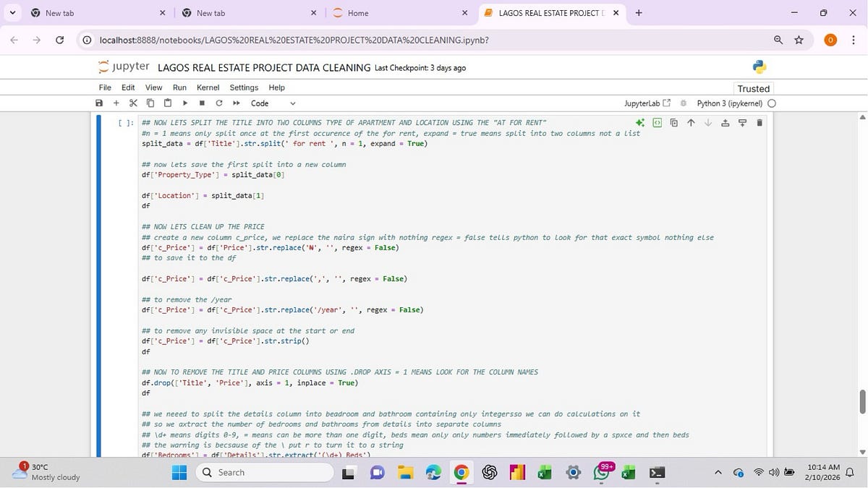The image size is (868, 488).
Task: Open the browser zoom magnifier icon
Action: (x=778, y=40)
